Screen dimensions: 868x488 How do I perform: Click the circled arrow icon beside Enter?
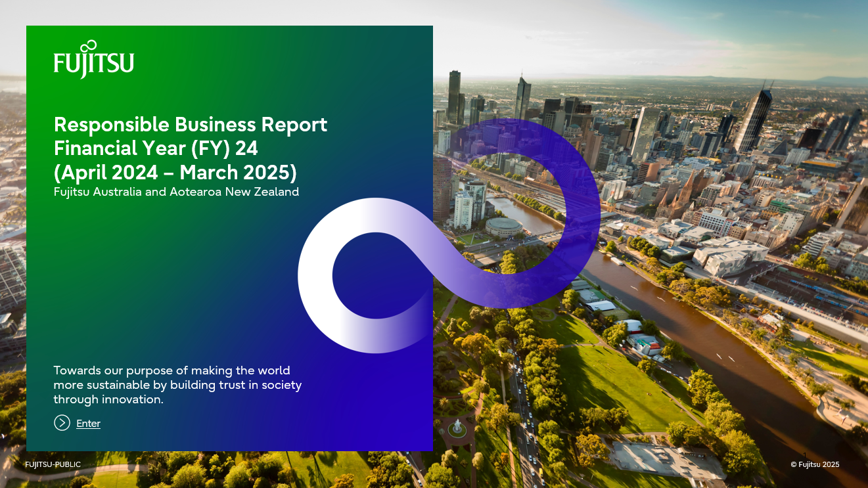pos(62,423)
